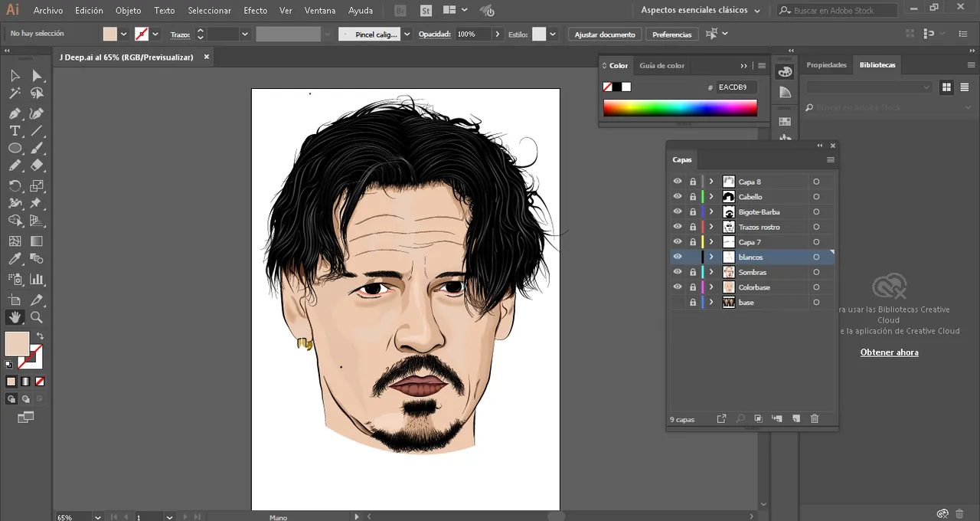Create new layer in Capas panel
980x521 pixels.
[x=796, y=418]
